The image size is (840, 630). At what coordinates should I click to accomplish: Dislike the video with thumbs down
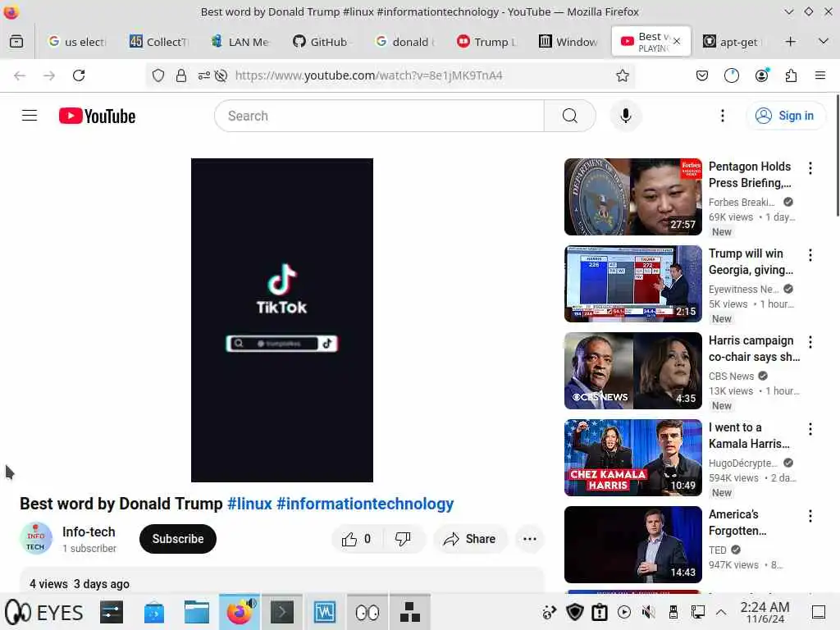(x=402, y=539)
